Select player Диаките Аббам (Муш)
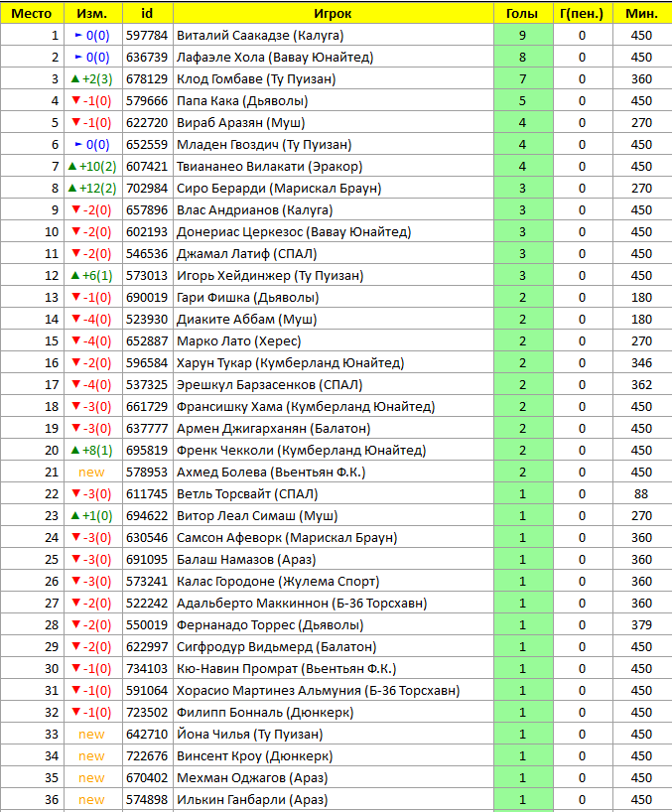 click(246, 320)
